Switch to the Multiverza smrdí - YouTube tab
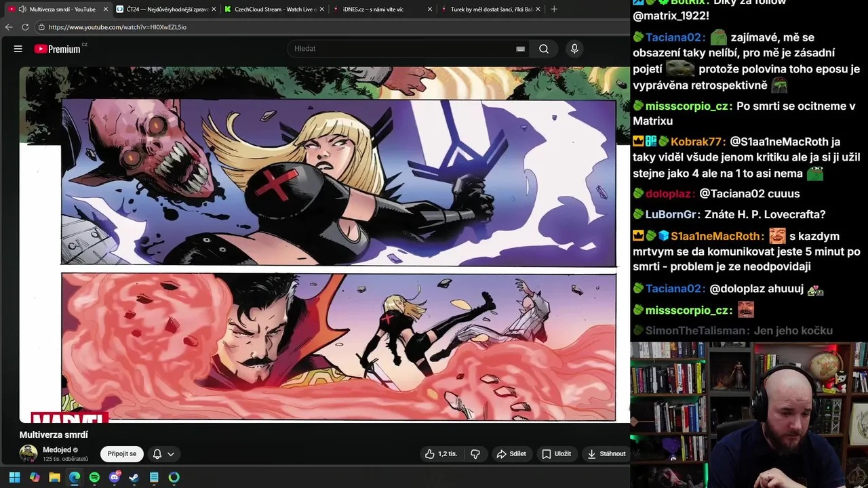 [x=58, y=9]
